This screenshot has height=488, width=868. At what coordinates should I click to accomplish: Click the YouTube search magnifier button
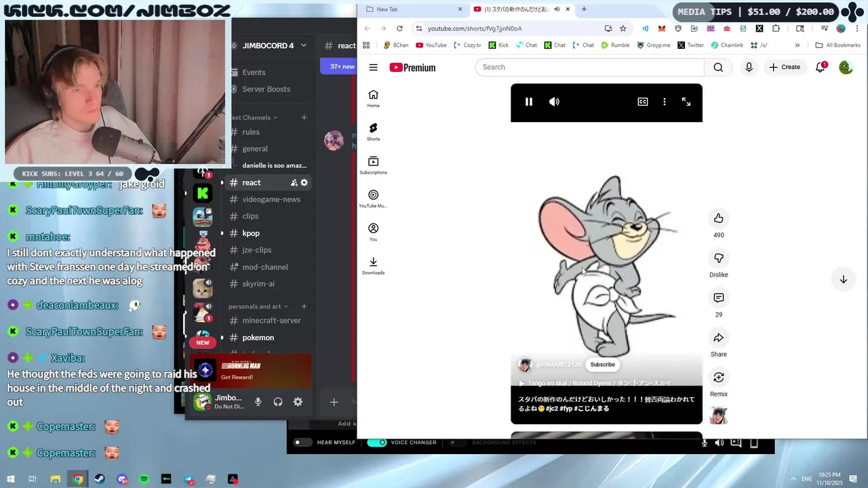[x=718, y=67]
